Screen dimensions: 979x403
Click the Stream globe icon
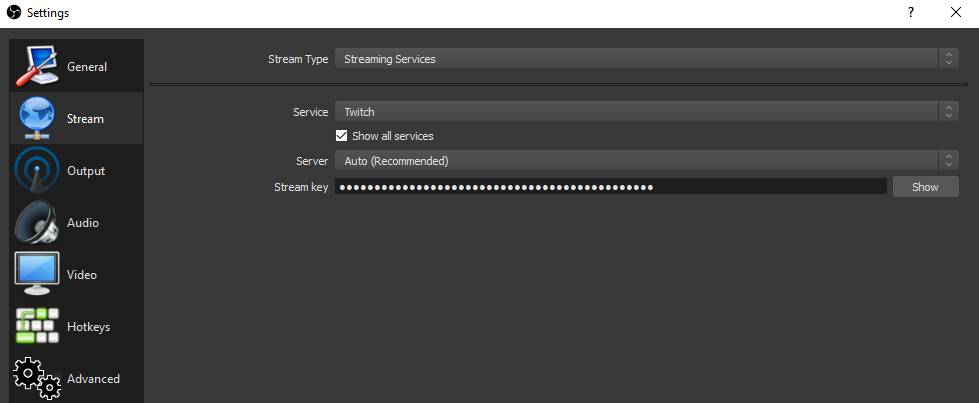(37, 119)
